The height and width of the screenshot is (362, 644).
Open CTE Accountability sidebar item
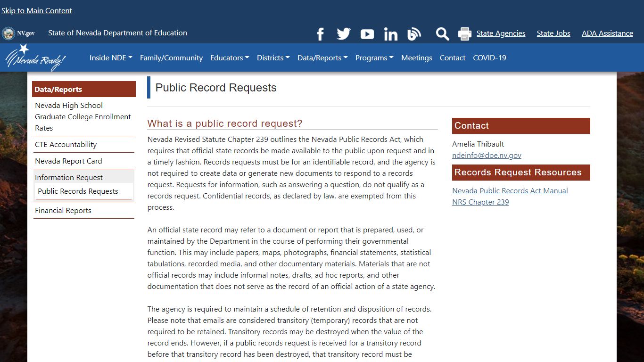[83, 144]
